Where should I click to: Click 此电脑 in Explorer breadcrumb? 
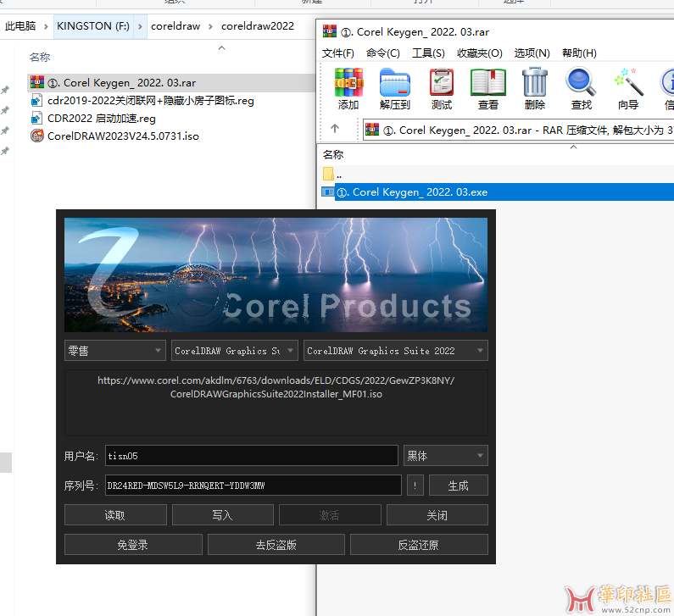[x=20, y=26]
